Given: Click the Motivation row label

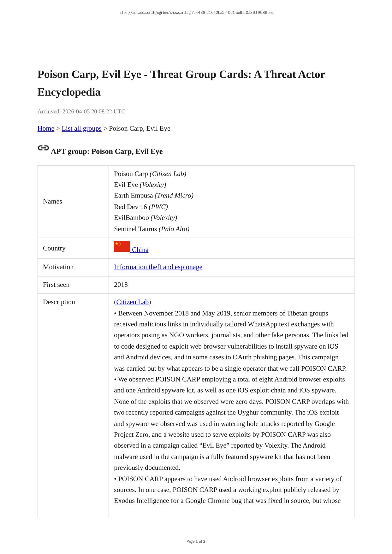Looking at the screenshot, I should [58, 267].
